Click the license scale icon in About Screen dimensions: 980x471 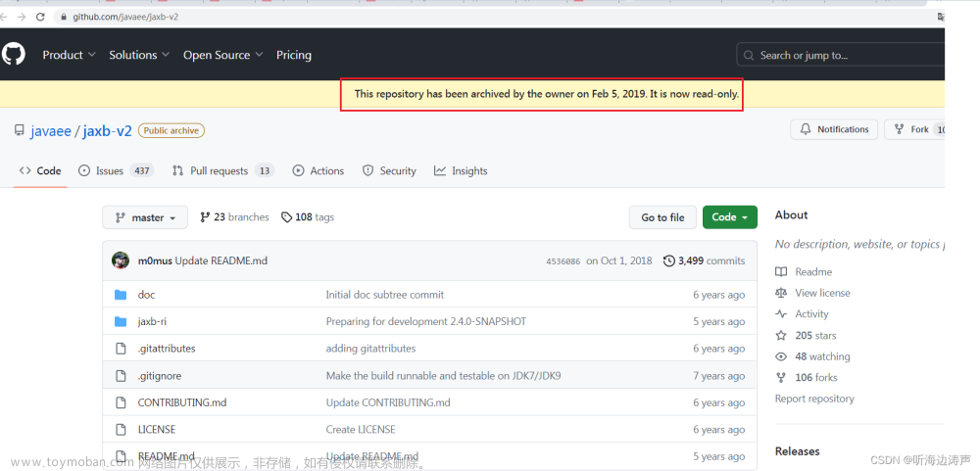(x=781, y=293)
